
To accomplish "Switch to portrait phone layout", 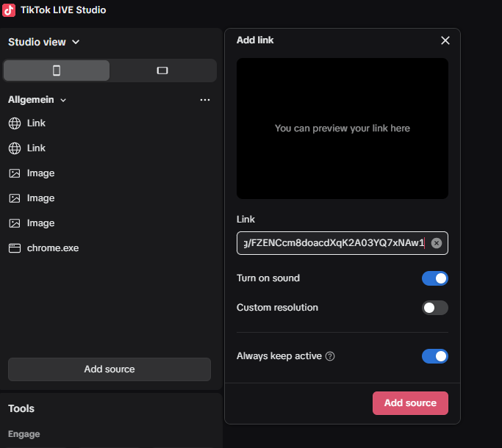I will pos(57,71).
